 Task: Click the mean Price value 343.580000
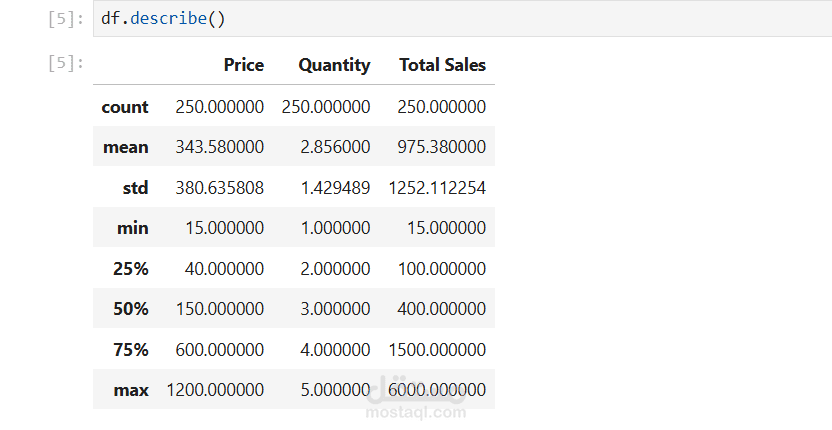[219, 147]
